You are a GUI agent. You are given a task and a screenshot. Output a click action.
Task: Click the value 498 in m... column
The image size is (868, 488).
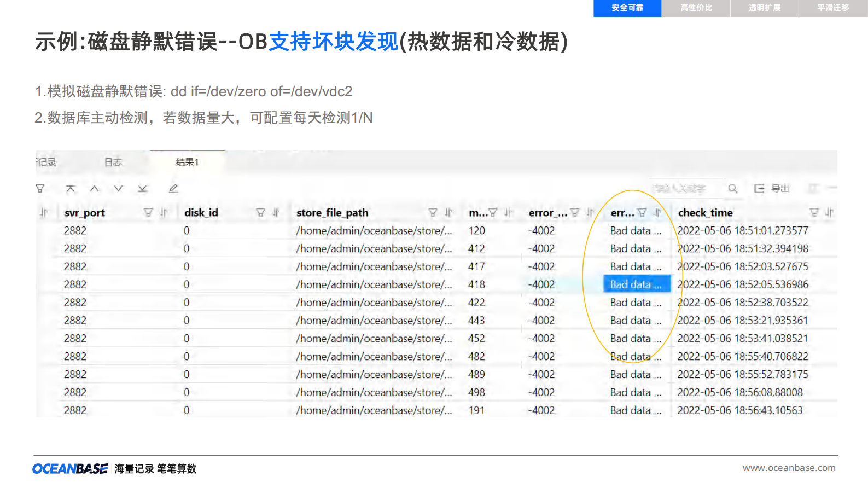click(x=476, y=393)
